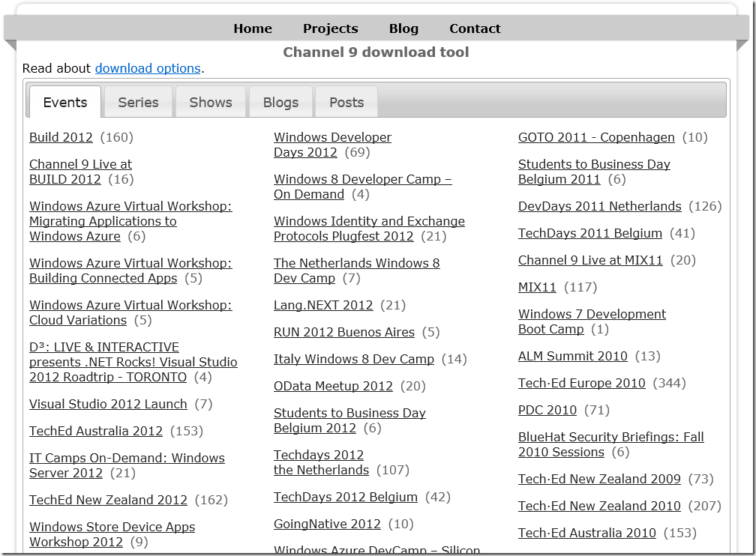
Task: Open DevDays 2011 Netherlands event
Action: coord(600,206)
